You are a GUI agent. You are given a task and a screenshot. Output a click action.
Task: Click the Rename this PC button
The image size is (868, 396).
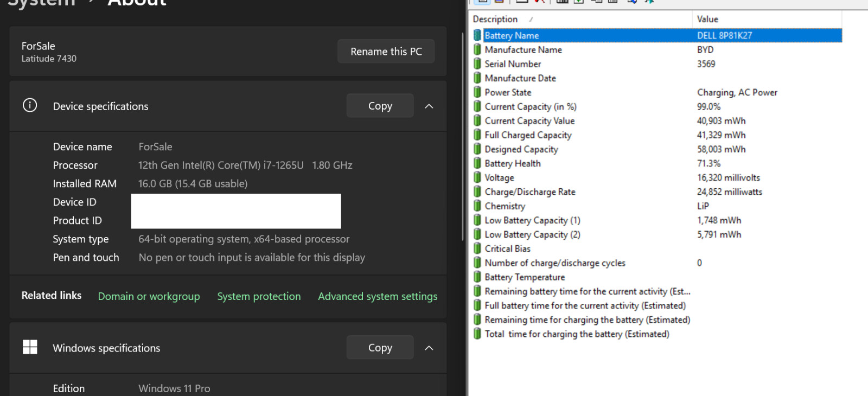[386, 52]
